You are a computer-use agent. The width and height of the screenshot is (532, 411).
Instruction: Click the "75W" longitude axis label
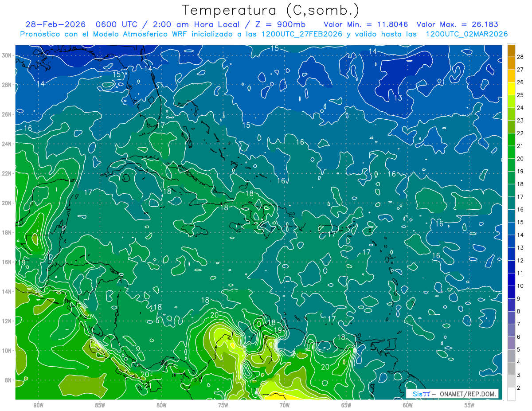pos(223,405)
